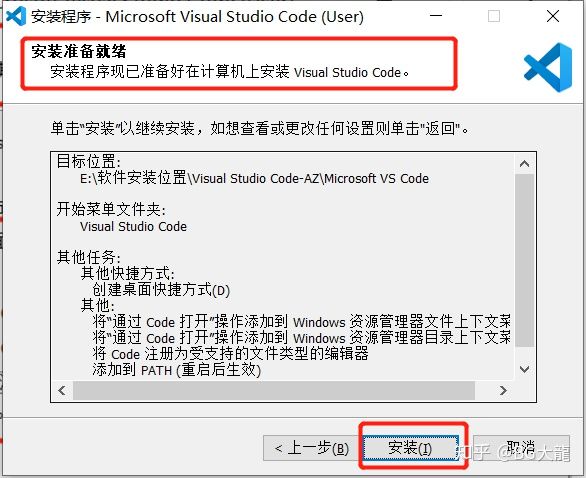The width and height of the screenshot is (586, 478).
Task: Click the 单击"安装"以继续安装 instruction text
Action: coord(259,129)
